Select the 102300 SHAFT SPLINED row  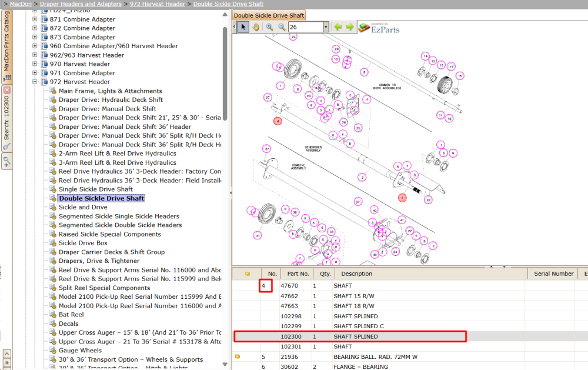pos(350,336)
